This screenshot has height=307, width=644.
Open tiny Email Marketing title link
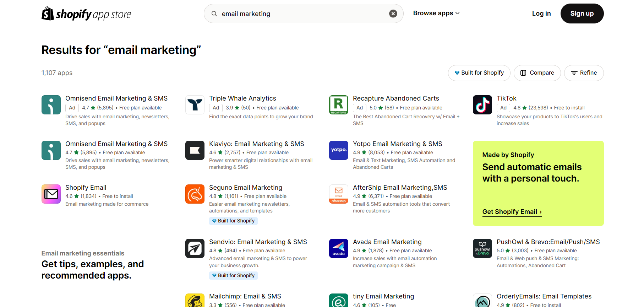click(x=383, y=296)
